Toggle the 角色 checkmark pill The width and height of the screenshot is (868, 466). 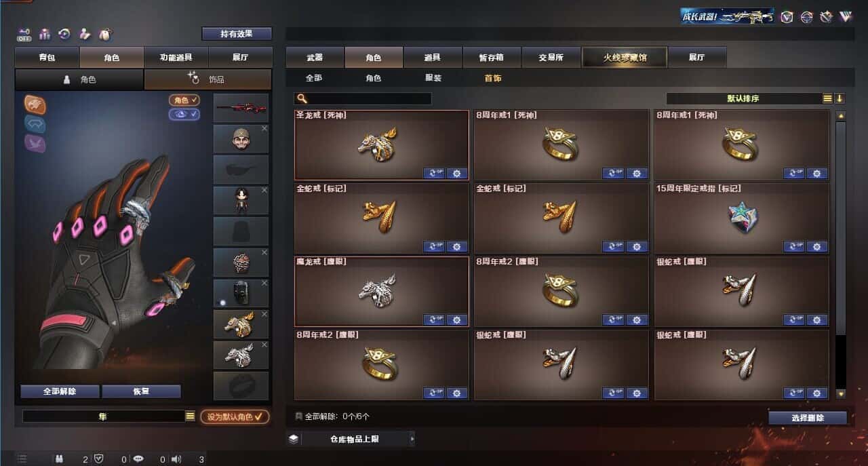(184, 100)
